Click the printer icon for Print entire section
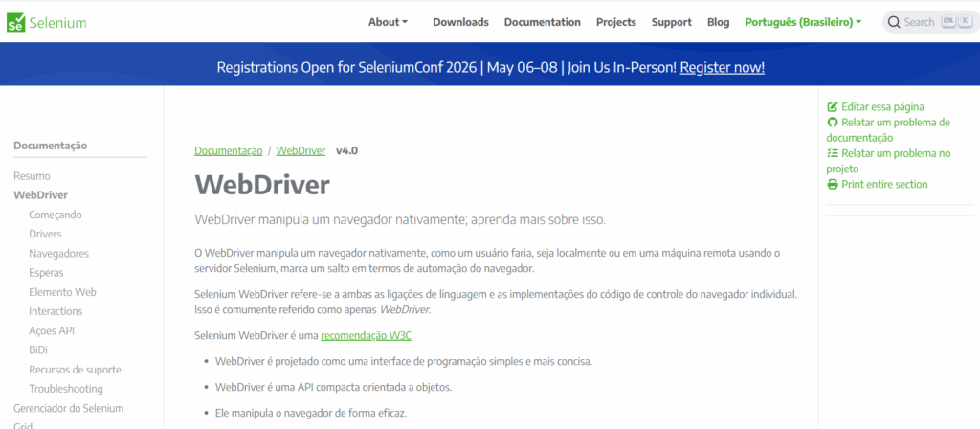Image resolution: width=980 pixels, height=429 pixels. tap(833, 184)
